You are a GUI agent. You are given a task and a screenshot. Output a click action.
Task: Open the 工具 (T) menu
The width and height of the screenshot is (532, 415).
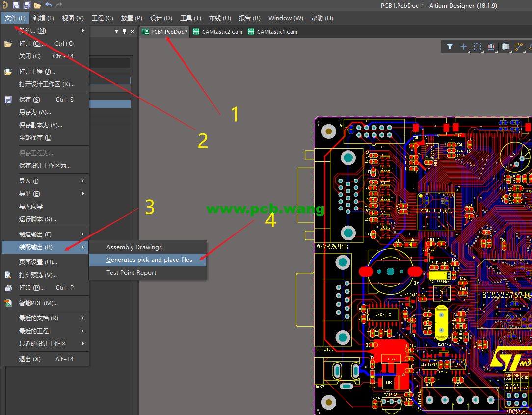tap(190, 18)
